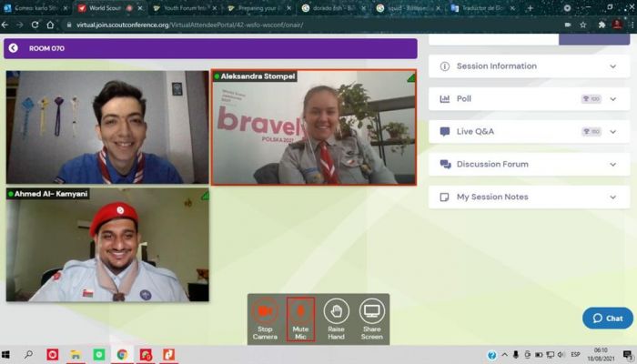Click the Session Information info icon
The image size is (637, 364).
[445, 66]
